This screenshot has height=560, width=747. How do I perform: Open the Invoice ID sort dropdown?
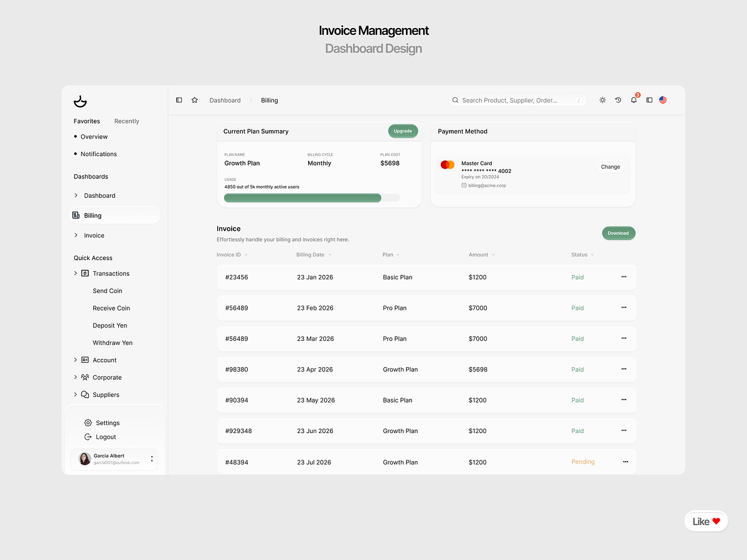tap(245, 254)
